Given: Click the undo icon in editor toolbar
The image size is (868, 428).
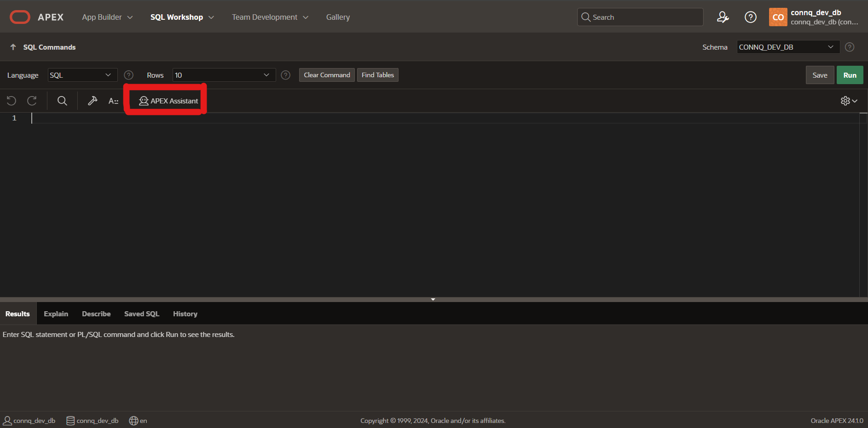Looking at the screenshot, I should coord(12,101).
